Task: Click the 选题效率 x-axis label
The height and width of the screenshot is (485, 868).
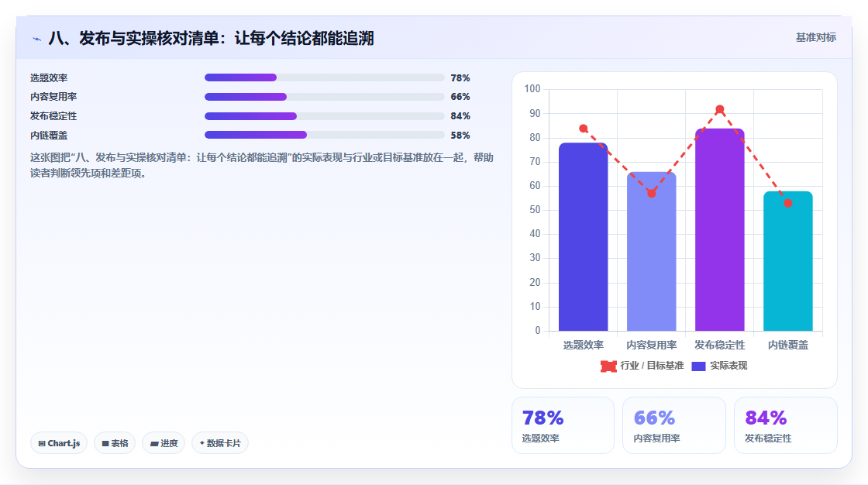Action: tap(583, 346)
